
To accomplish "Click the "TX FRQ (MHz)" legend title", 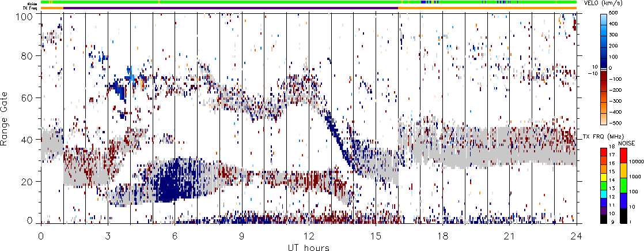I will [x=600, y=136].
